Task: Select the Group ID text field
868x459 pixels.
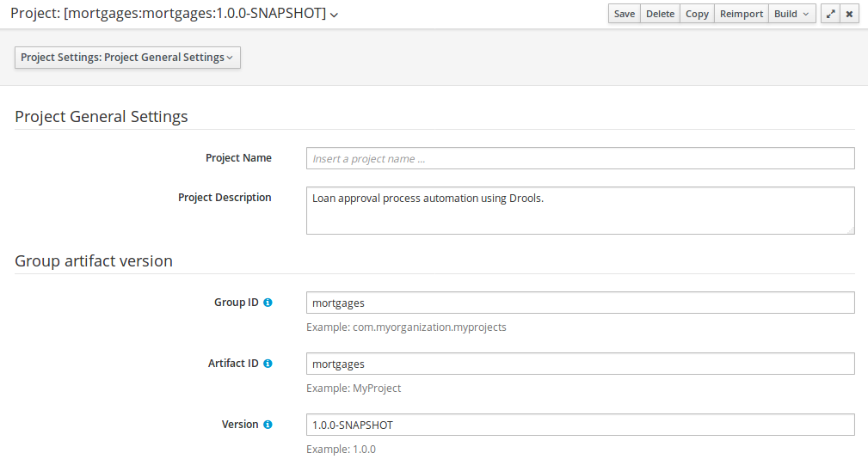Action: click(x=580, y=303)
